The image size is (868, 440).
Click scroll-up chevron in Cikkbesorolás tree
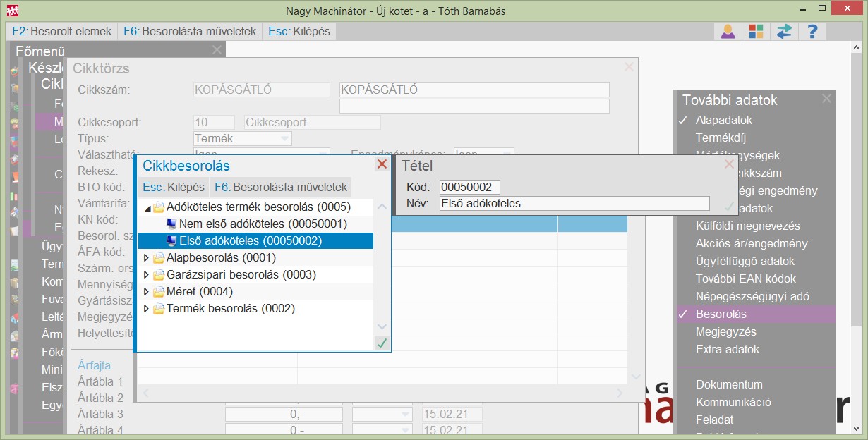[x=382, y=207]
